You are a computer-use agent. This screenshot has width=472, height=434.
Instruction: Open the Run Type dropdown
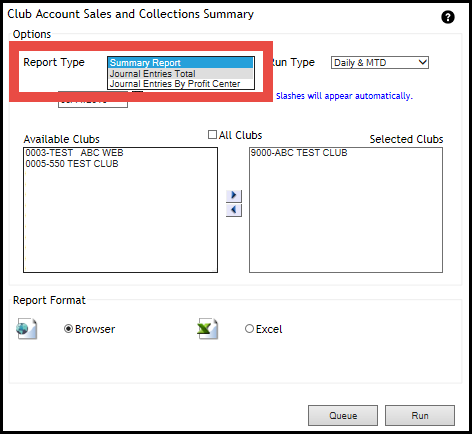coord(380,63)
